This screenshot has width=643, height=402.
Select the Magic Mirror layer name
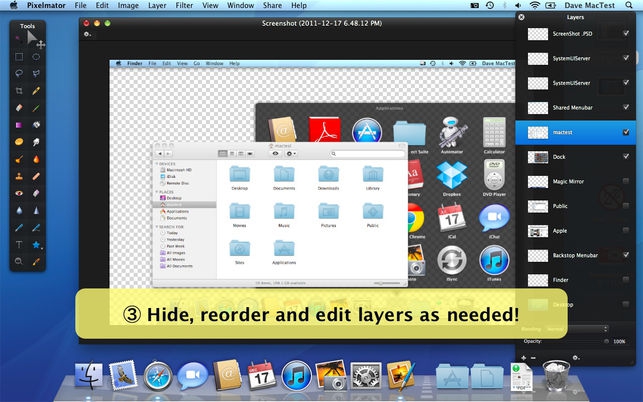coord(568,181)
